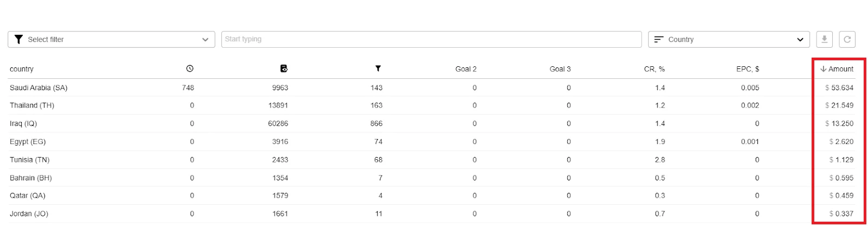This screenshot has width=868, height=226.
Task: Sort by the clock column header icon
Action: pos(189,68)
